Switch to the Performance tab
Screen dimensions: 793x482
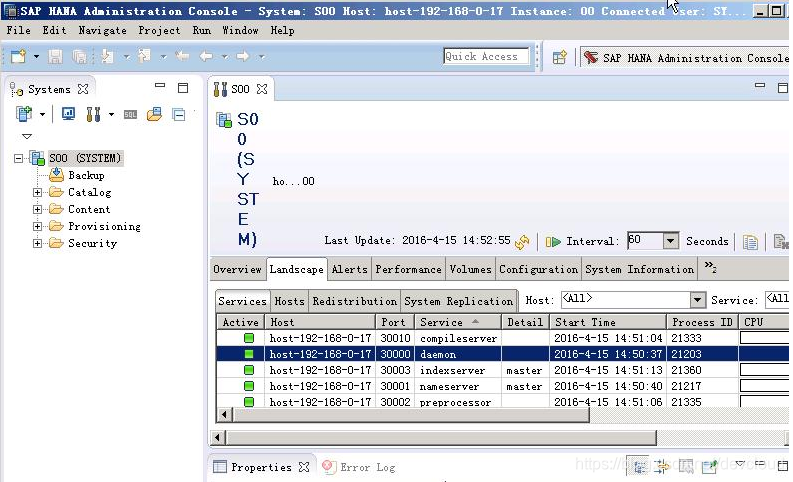pyautogui.click(x=408, y=269)
